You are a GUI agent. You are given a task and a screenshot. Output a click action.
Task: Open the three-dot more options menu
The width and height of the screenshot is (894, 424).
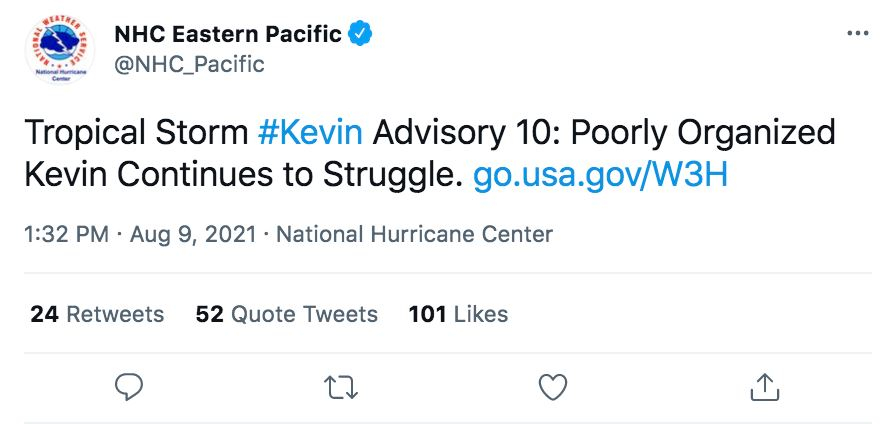857,34
